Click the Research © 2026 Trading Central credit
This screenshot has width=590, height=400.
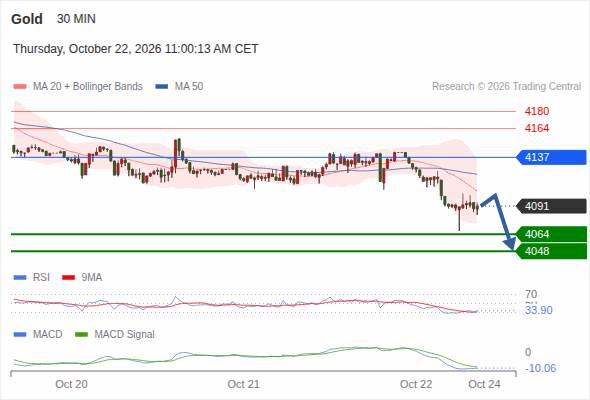[x=507, y=87]
